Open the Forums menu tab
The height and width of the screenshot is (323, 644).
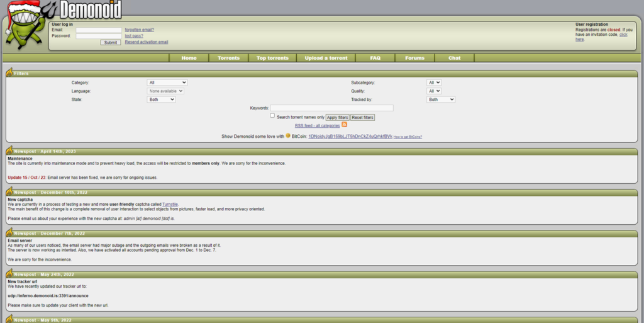coord(415,58)
